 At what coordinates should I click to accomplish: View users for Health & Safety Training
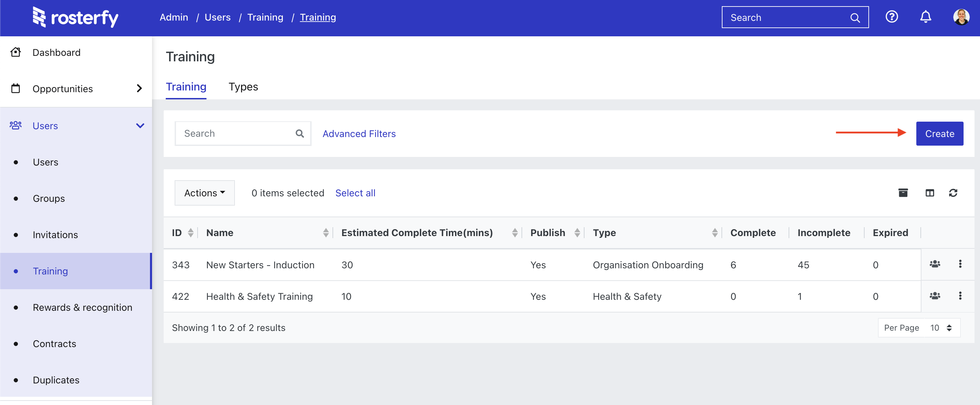pos(935,295)
